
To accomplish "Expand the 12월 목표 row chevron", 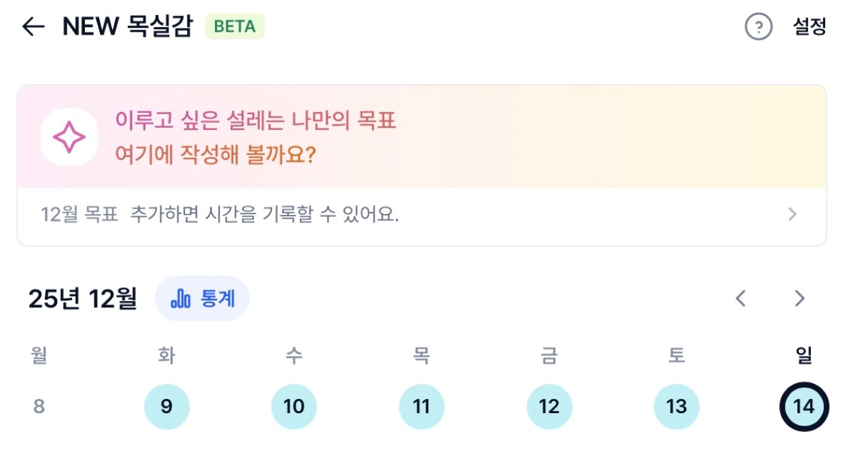I will 792,215.
